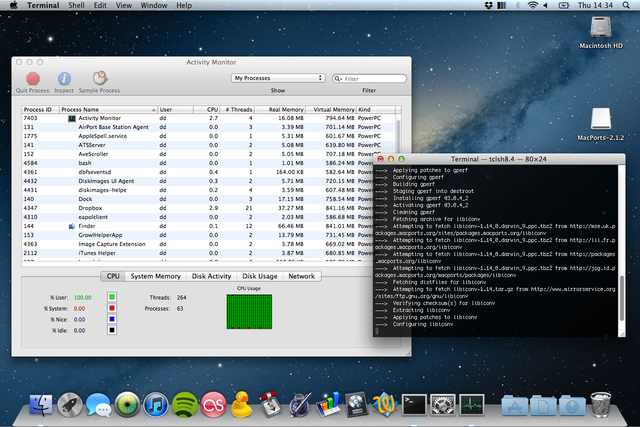Click the Quit Process stop-sign icon

click(33, 78)
